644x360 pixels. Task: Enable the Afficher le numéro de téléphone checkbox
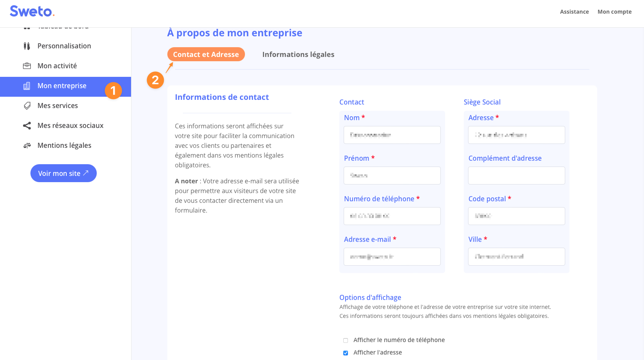(x=346, y=340)
